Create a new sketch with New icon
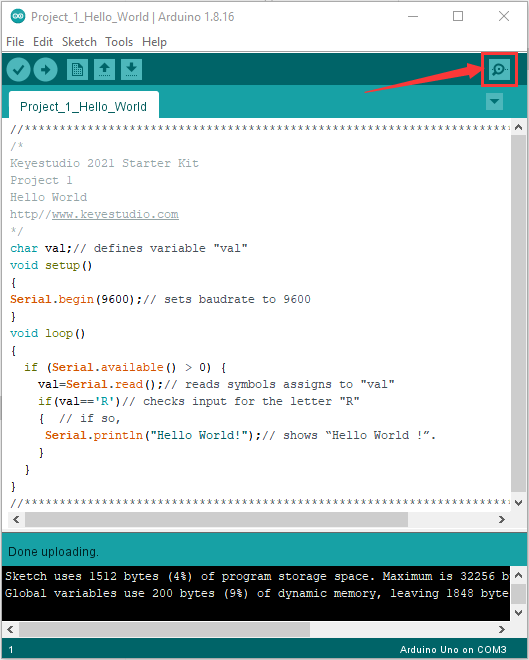529x660 pixels. click(77, 69)
